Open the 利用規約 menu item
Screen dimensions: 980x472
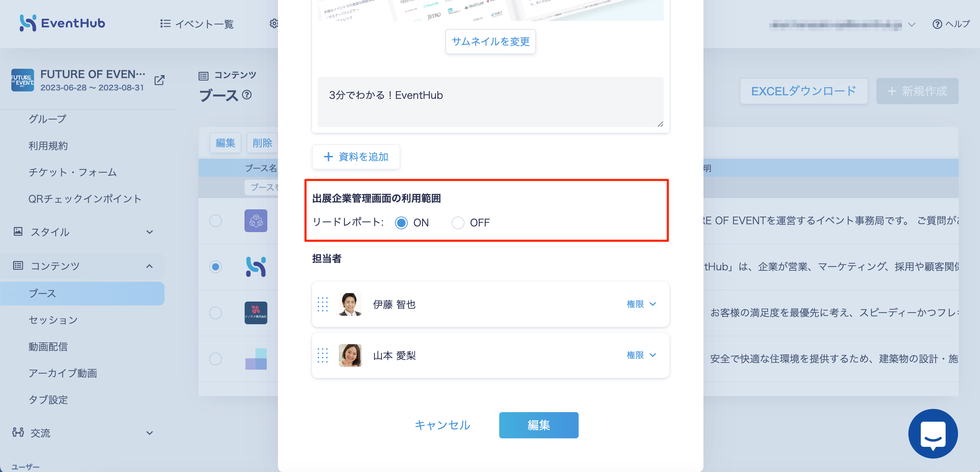click(x=48, y=146)
